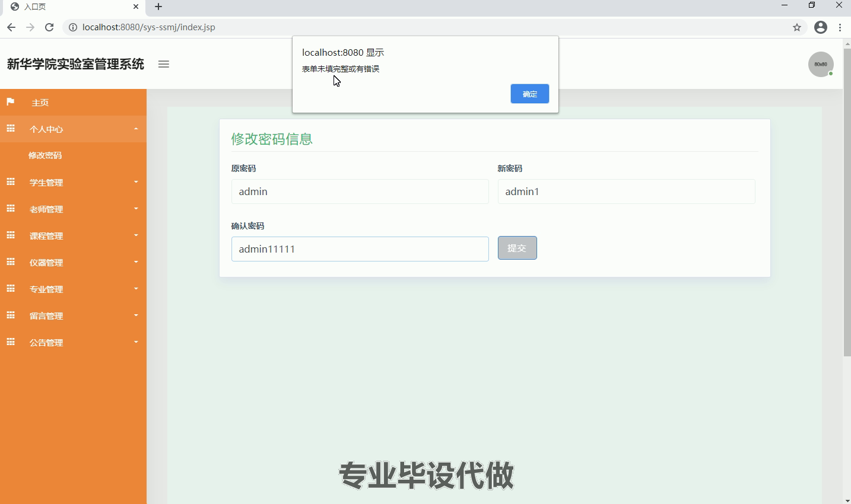The image size is (851, 504).
Task: Click the grid icon beside 仪器管理
Action: point(10,262)
